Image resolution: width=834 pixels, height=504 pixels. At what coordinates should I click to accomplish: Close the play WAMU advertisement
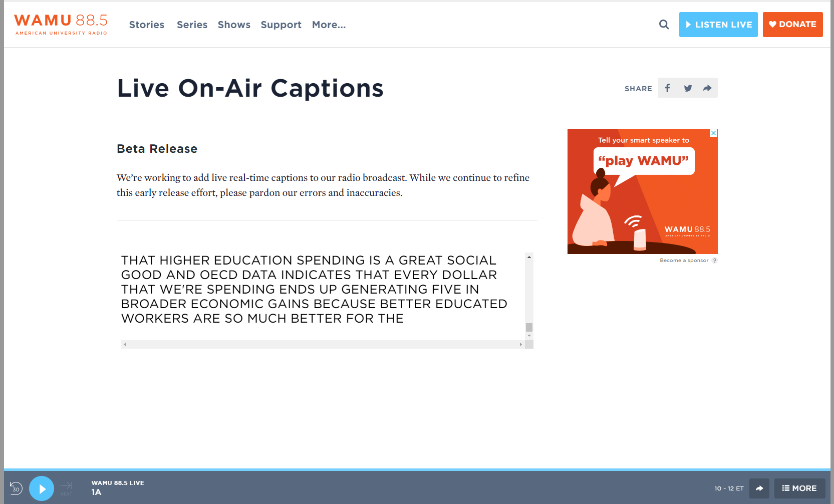coord(713,133)
